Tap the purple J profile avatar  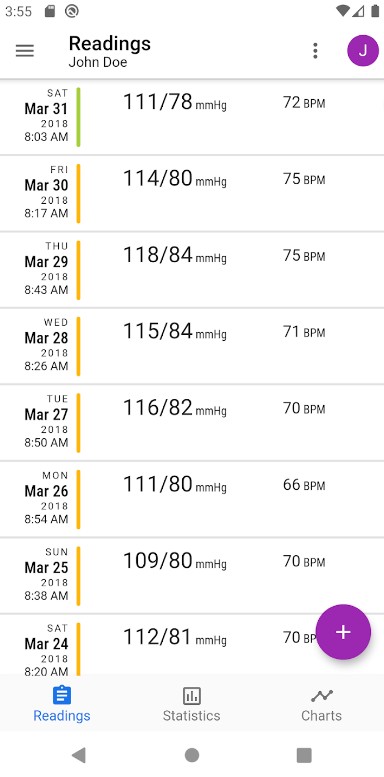click(x=363, y=51)
